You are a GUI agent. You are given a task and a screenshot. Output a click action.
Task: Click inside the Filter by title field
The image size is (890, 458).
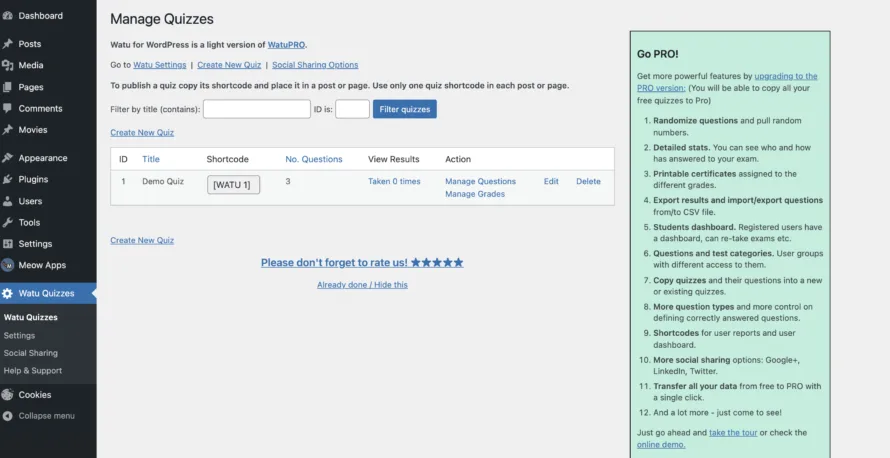coord(256,109)
